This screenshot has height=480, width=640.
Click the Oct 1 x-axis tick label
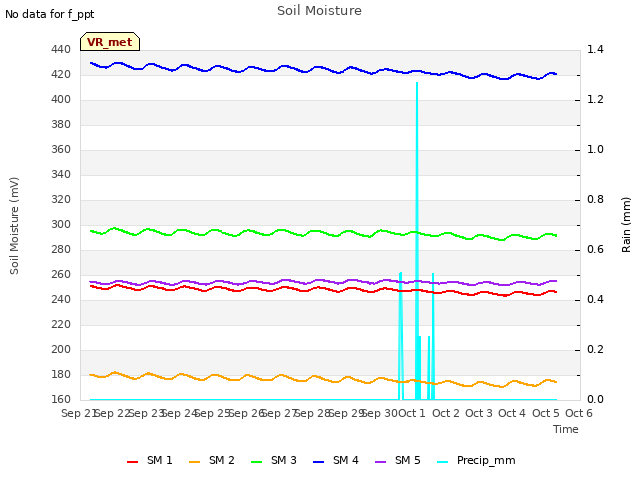[412, 413]
